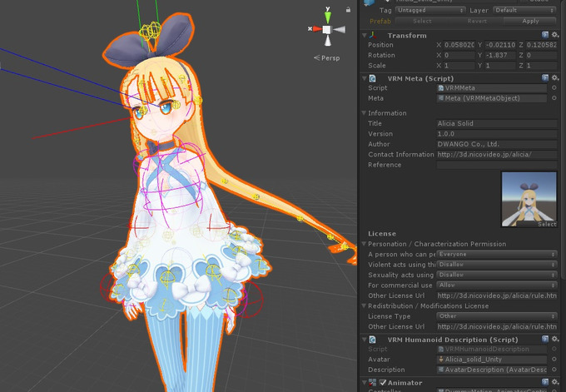Collapse the Information section foldout
The height and width of the screenshot is (392, 566).
pyautogui.click(x=364, y=113)
